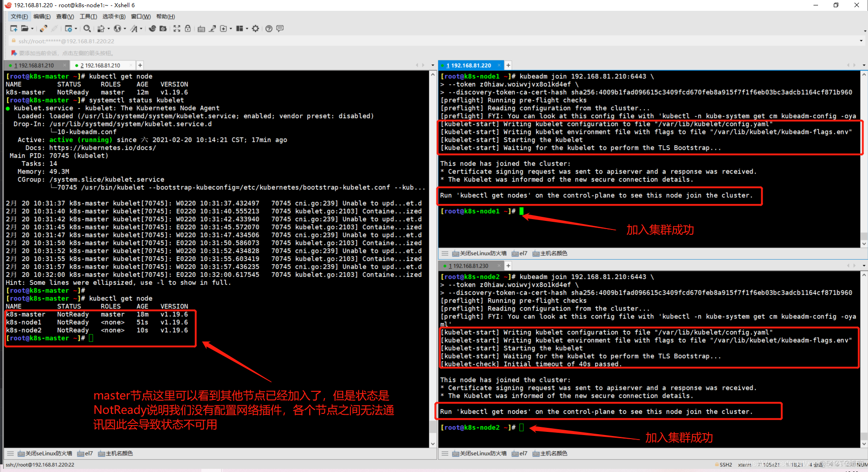Click 主机名颜色 in node2 pane bar

tap(550, 454)
